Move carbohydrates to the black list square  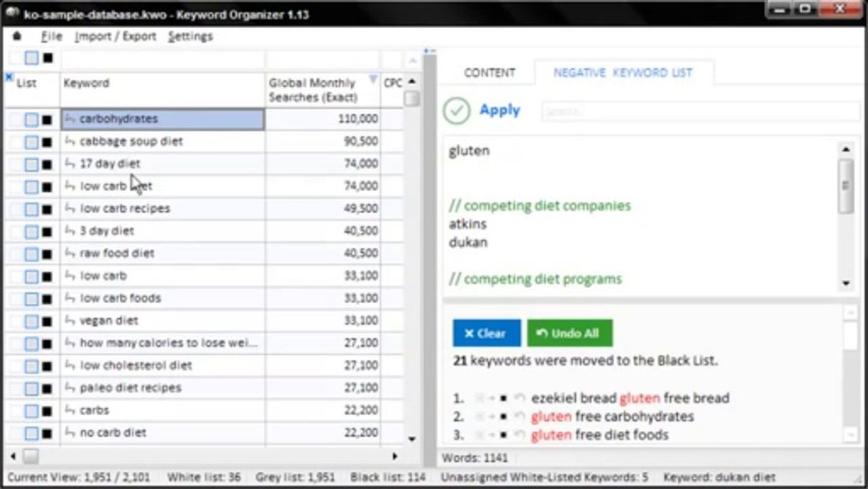pyautogui.click(x=48, y=120)
